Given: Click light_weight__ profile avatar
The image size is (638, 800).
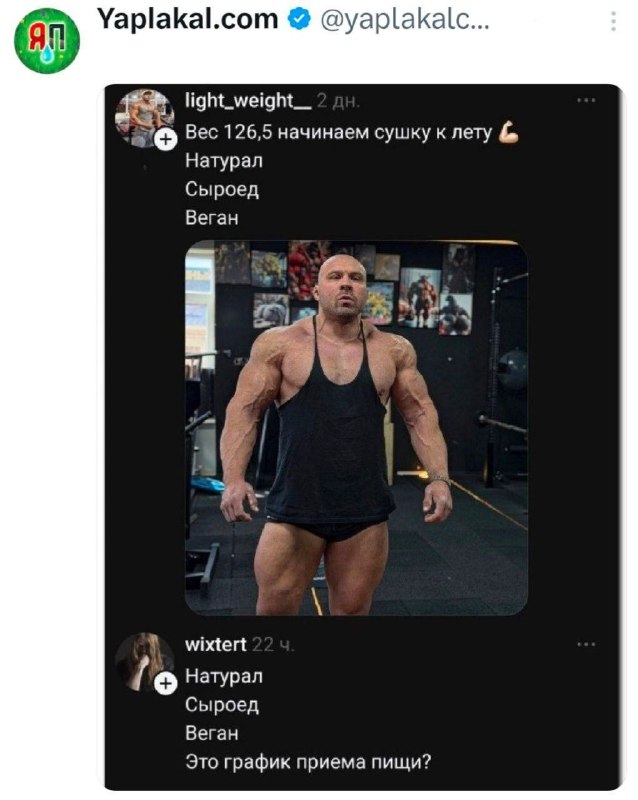Looking at the screenshot, I should (x=144, y=118).
